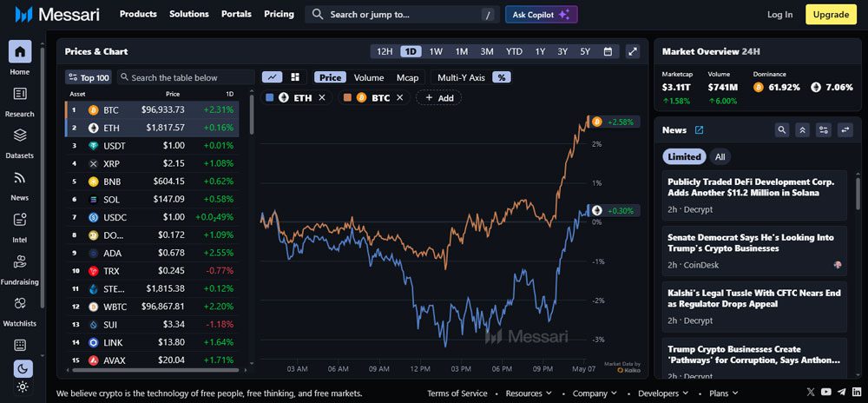868x403 pixels.
Task: Open the News panel in new window
Action: [x=699, y=130]
